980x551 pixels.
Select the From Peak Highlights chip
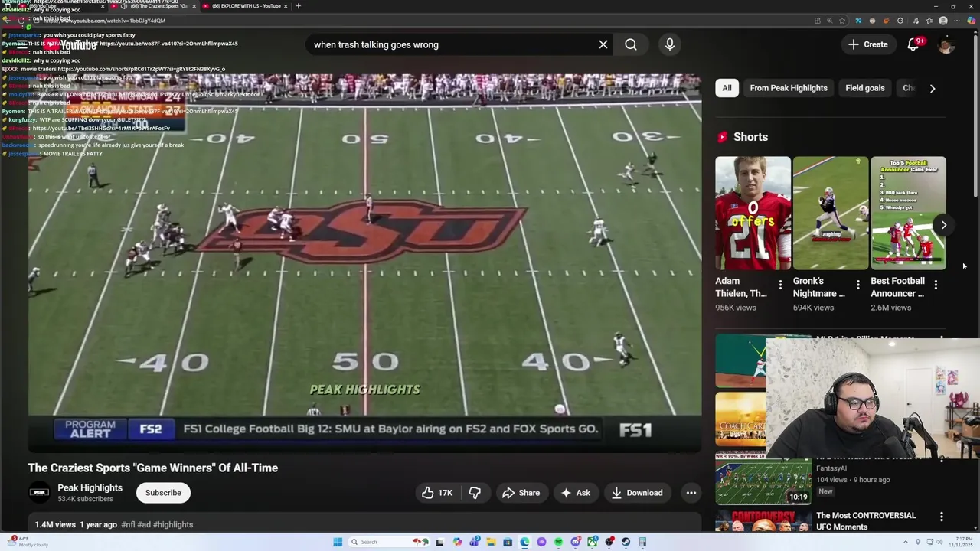(789, 88)
